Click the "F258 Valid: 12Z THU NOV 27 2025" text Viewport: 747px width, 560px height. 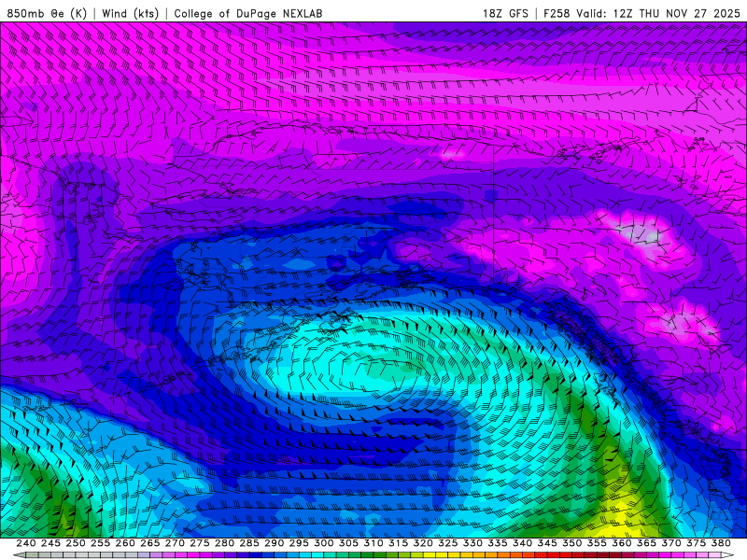tap(641, 13)
